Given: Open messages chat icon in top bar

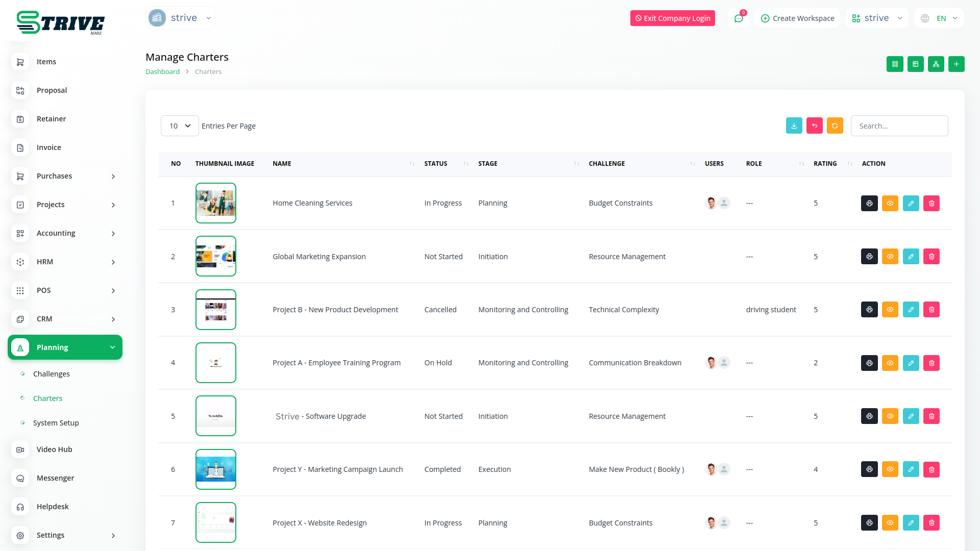Looking at the screenshot, I should point(738,18).
